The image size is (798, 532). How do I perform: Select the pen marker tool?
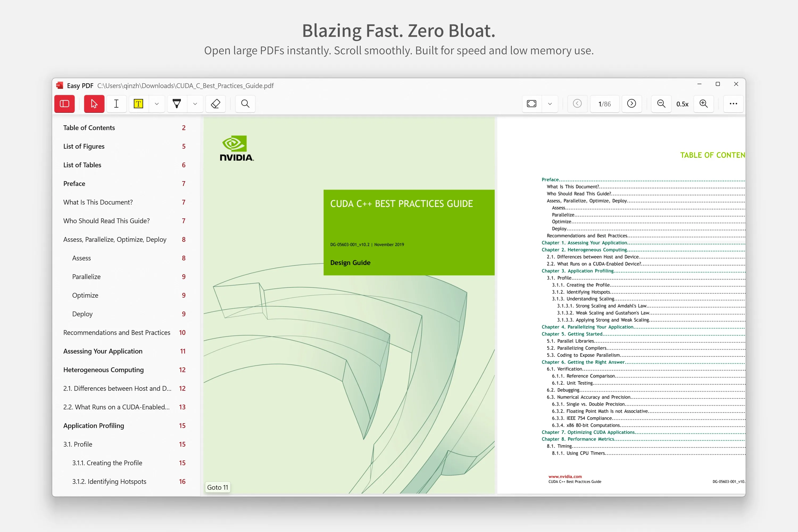tap(177, 104)
